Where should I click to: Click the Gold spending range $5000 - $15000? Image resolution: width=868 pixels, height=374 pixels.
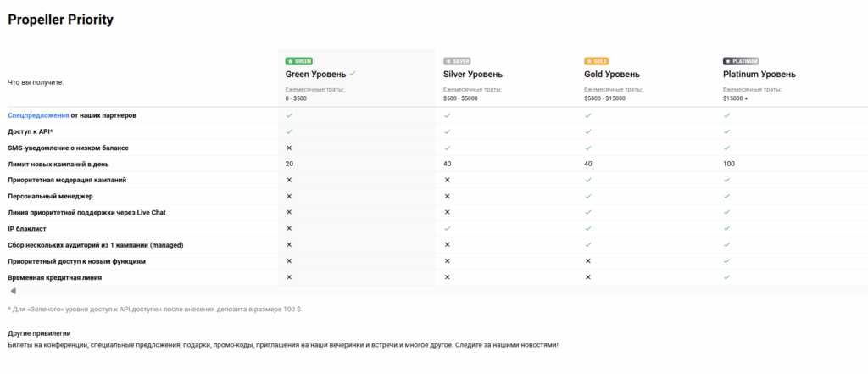(x=604, y=98)
